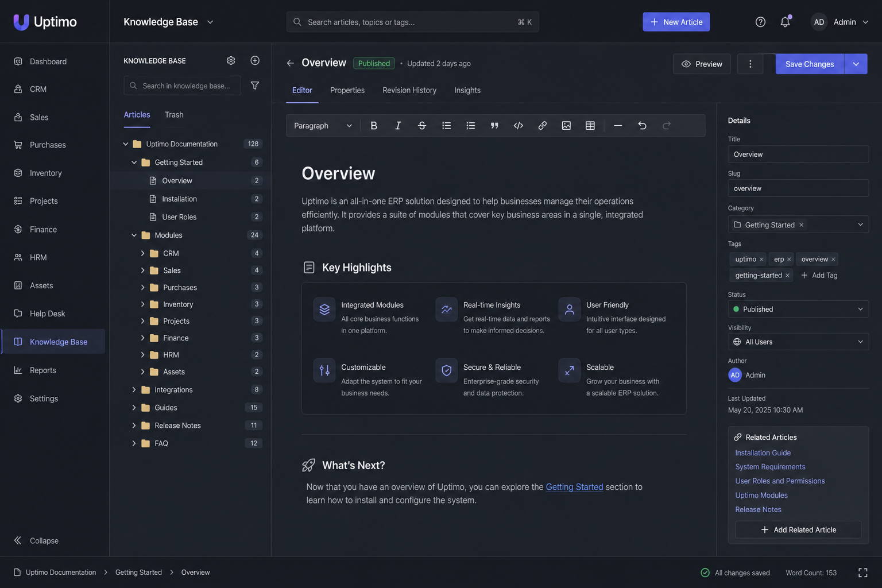The width and height of the screenshot is (882, 588).
Task: Open knowledge base settings gear
Action: click(231, 61)
